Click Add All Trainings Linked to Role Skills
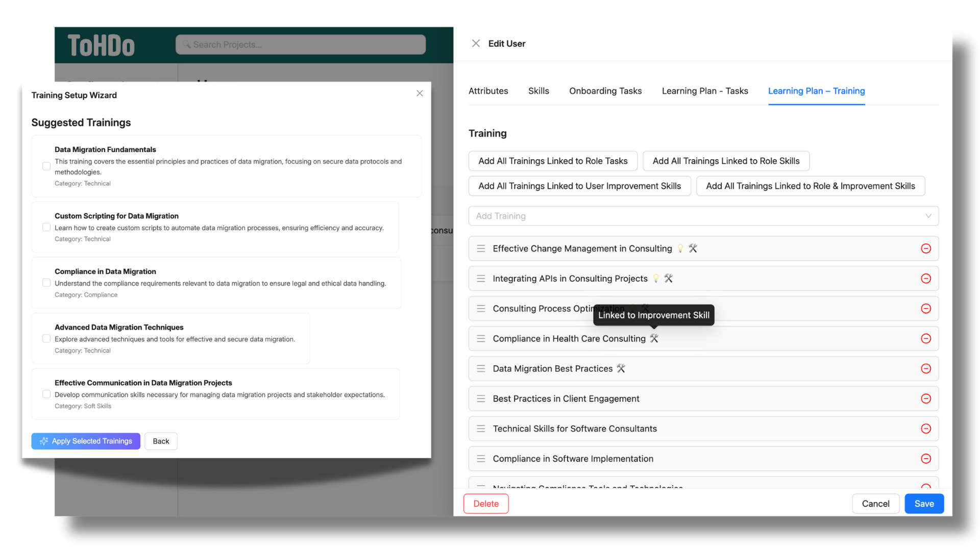 pyautogui.click(x=726, y=161)
